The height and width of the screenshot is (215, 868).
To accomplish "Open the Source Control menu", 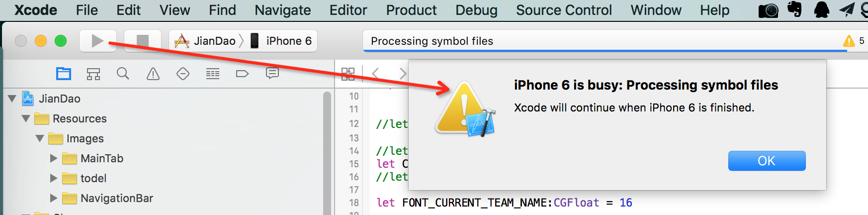I will click(564, 10).
